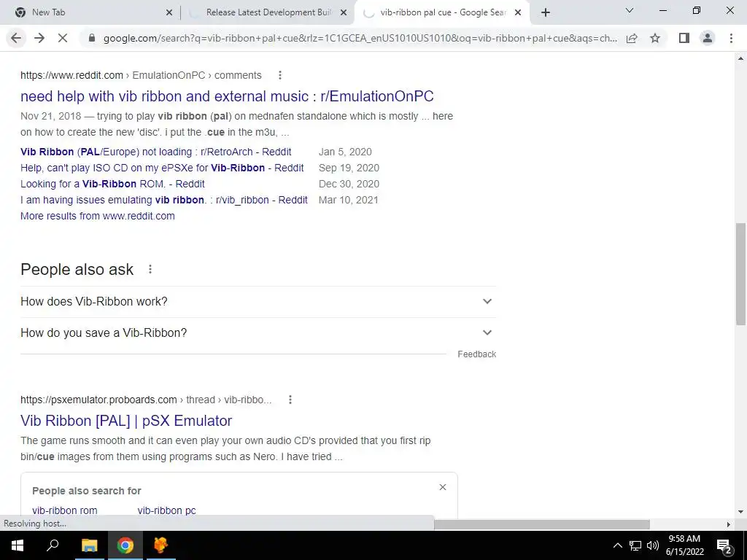Open 'Help, can't play ISO CD' link
This screenshot has width=747, height=560.
(162, 168)
